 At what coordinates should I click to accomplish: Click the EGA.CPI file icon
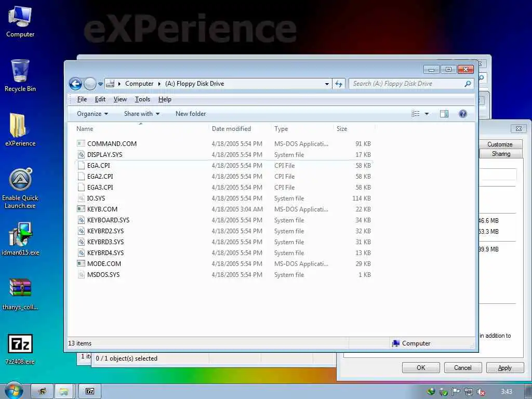pyautogui.click(x=81, y=165)
